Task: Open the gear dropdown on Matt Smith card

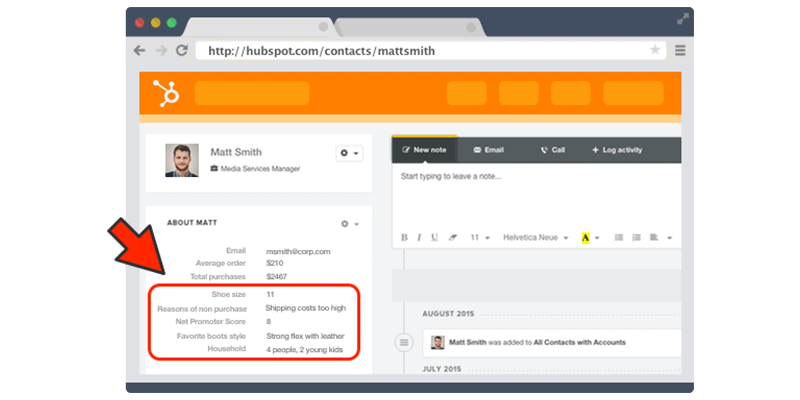Action: [x=349, y=153]
